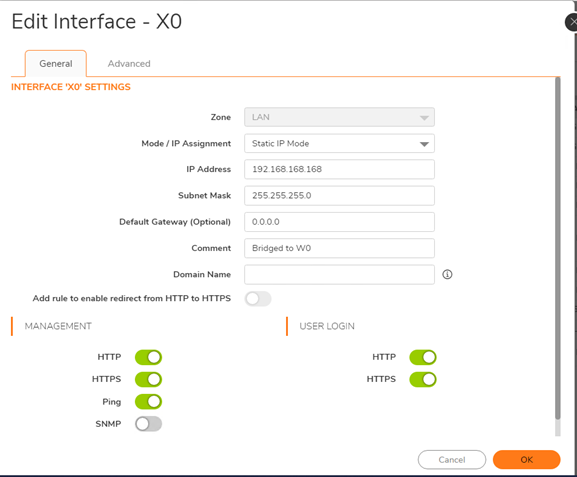Viewport: 577px width, 477px height.
Task: Turn off User Login HTTP switch
Action: (x=423, y=357)
